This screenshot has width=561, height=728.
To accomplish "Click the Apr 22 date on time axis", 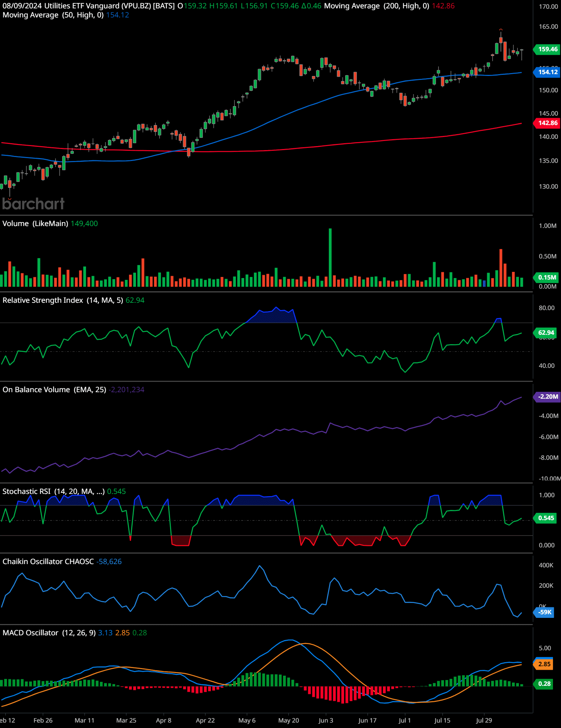I will [205, 720].
